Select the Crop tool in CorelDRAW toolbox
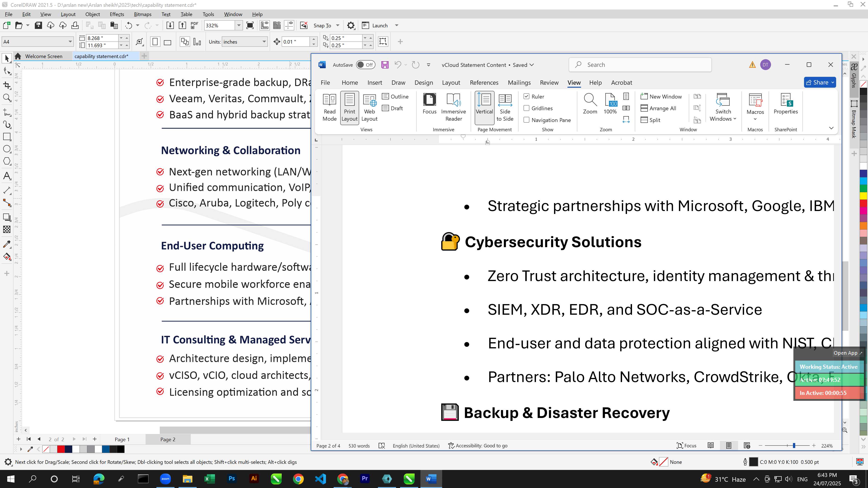The height and width of the screenshot is (488, 868). click(7, 85)
